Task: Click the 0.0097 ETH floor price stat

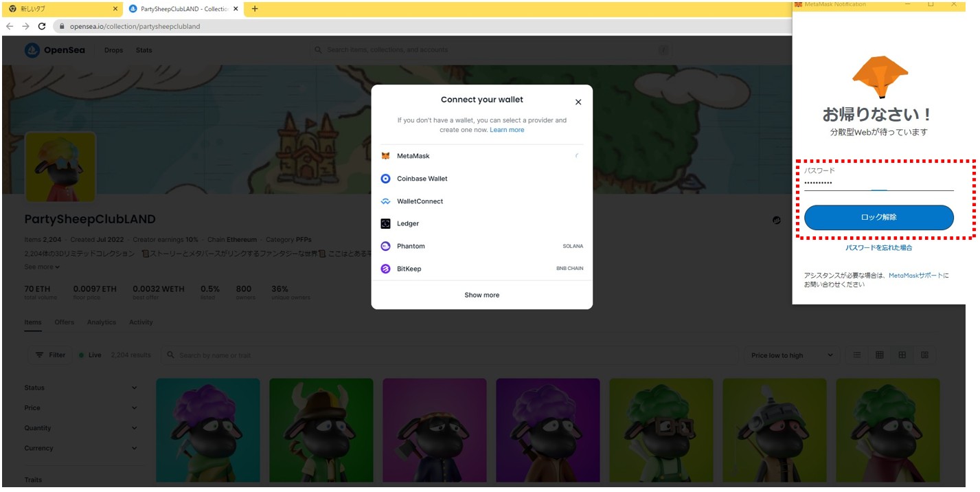Action: pyautogui.click(x=95, y=293)
